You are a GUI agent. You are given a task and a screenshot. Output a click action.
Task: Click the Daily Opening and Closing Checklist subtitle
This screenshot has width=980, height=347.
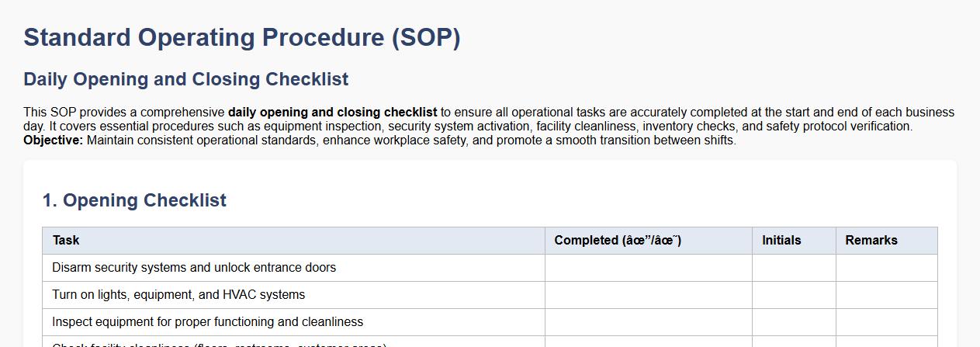coord(185,79)
